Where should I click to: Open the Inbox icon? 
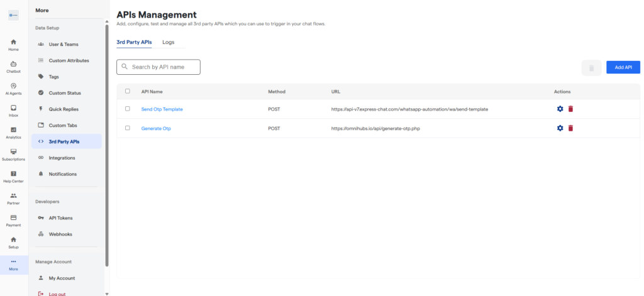tap(13, 108)
